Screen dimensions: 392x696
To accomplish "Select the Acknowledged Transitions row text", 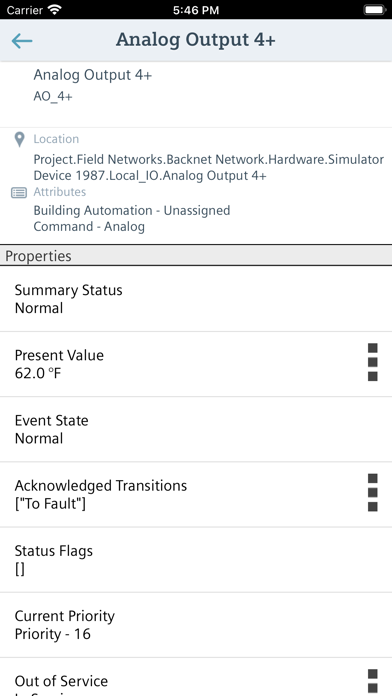I will [101, 494].
